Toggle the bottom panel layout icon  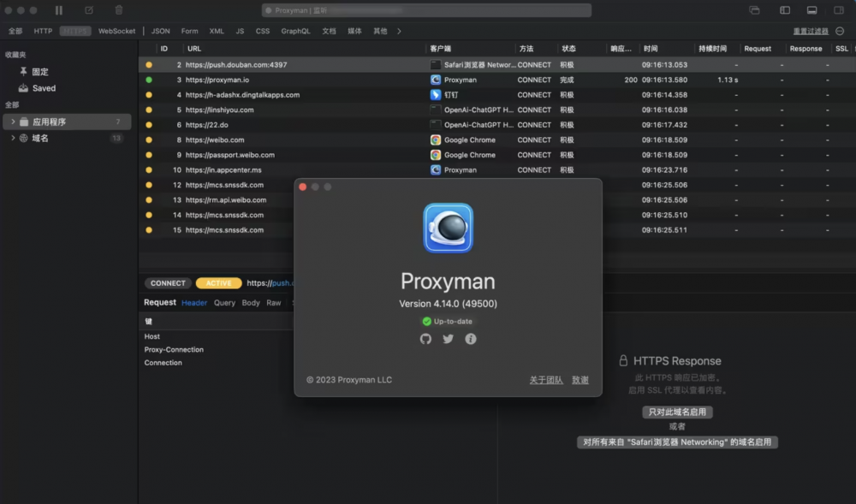(x=811, y=9)
